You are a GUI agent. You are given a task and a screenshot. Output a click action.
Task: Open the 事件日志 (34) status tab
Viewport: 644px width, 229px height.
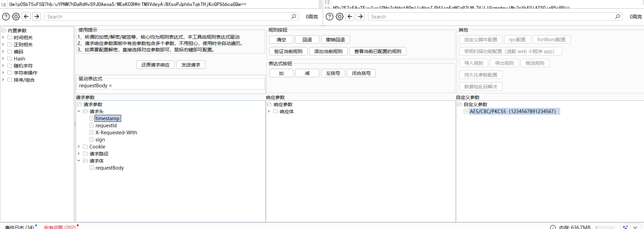[x=20, y=227]
